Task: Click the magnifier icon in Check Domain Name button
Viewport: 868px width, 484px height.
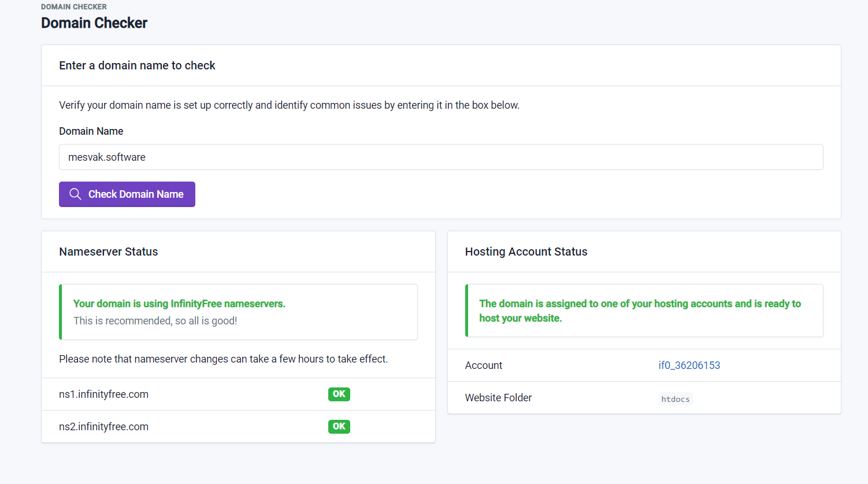Action: coord(75,194)
